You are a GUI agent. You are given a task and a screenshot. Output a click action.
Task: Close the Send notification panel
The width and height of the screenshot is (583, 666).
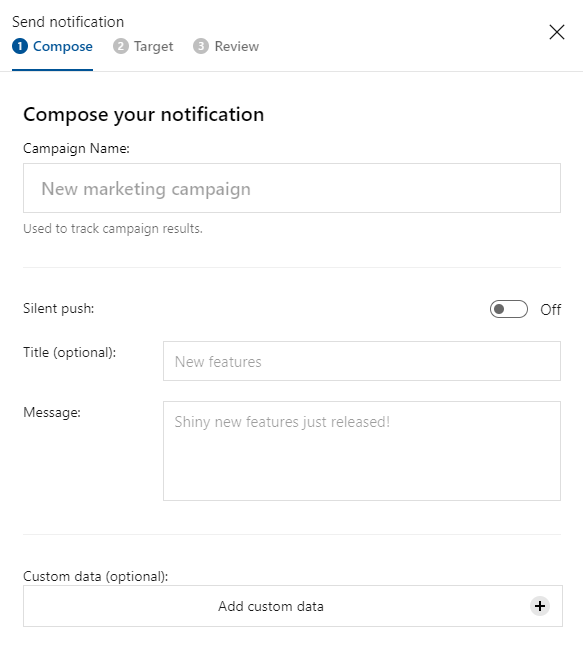pyautogui.click(x=557, y=32)
